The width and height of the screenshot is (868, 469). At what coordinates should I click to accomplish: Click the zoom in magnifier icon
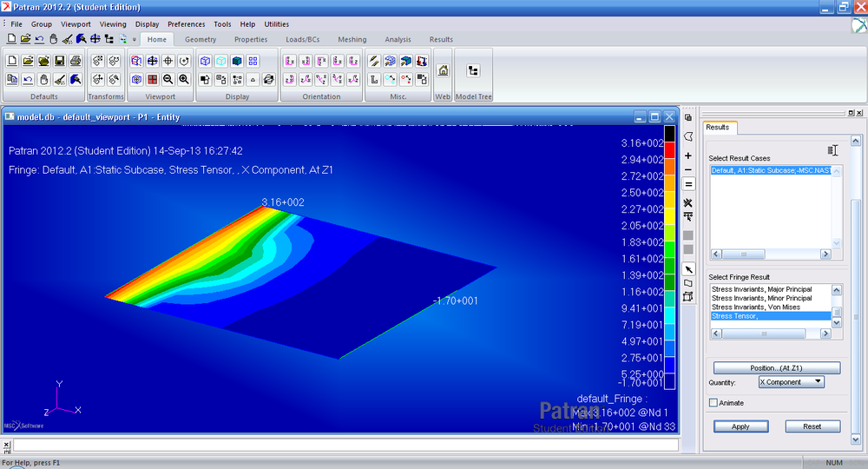(183, 79)
